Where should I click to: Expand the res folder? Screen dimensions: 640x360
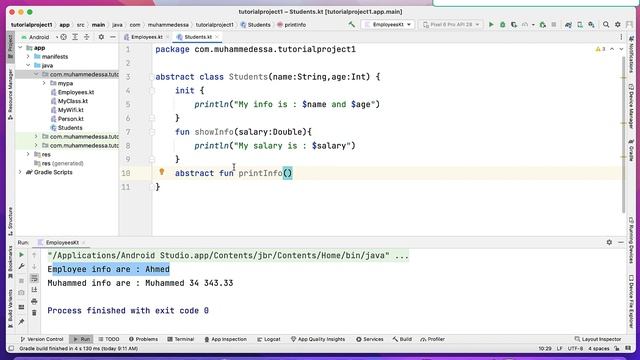click(x=28, y=154)
